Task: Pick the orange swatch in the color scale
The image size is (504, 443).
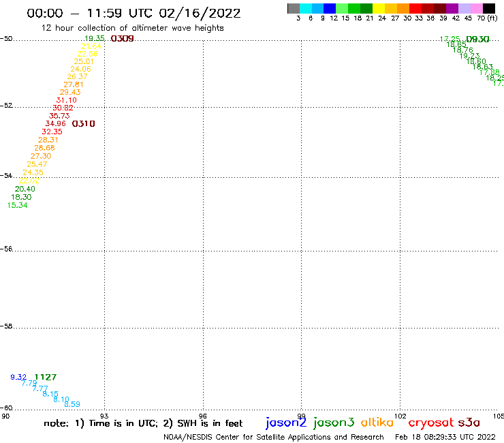Action: pyautogui.click(x=403, y=8)
